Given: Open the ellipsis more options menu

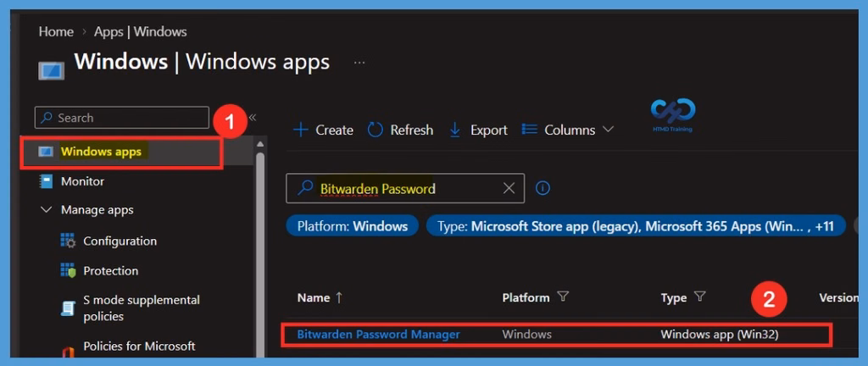Looking at the screenshot, I should [x=359, y=63].
